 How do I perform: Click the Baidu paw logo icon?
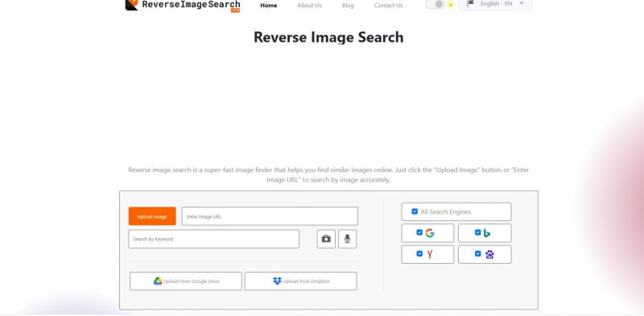coord(489,254)
